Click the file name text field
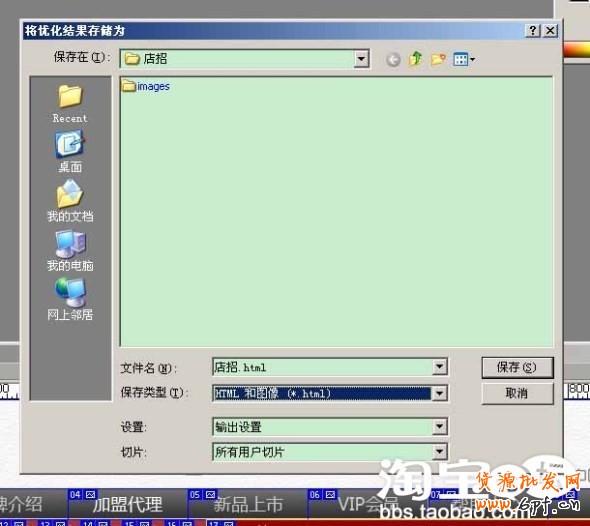This screenshot has width=590, height=526. 322,367
